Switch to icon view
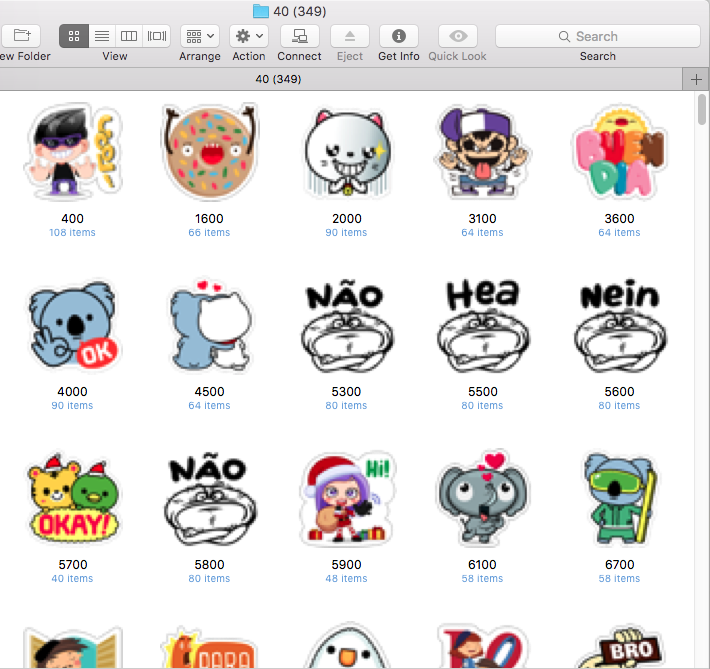Image resolution: width=710 pixels, height=669 pixels. coord(74,36)
